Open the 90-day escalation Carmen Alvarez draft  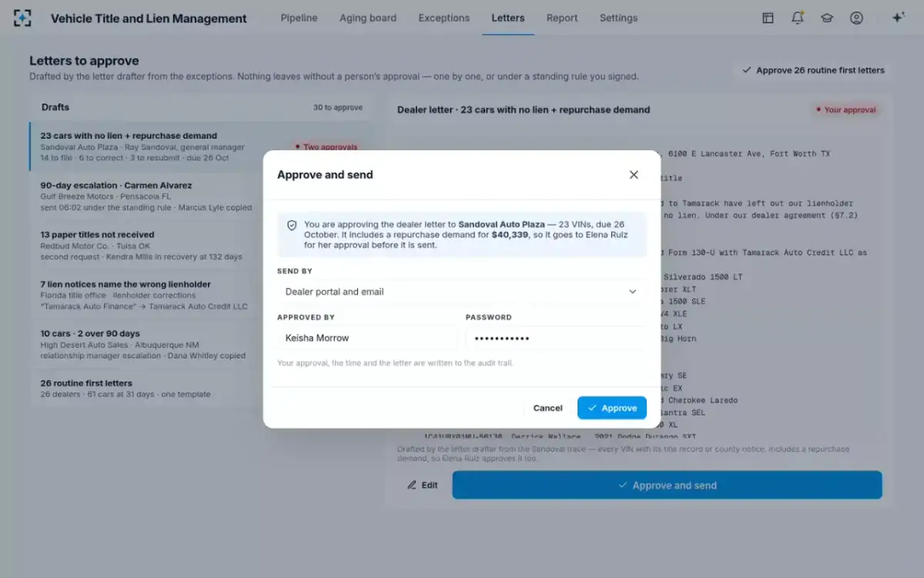pyautogui.click(x=202, y=197)
